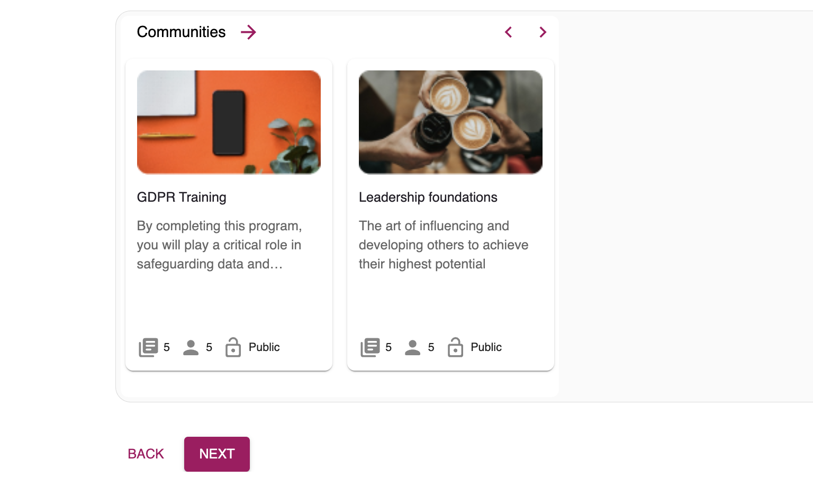
Task: Click the Public label on Leadership foundations
Action: 486,347
